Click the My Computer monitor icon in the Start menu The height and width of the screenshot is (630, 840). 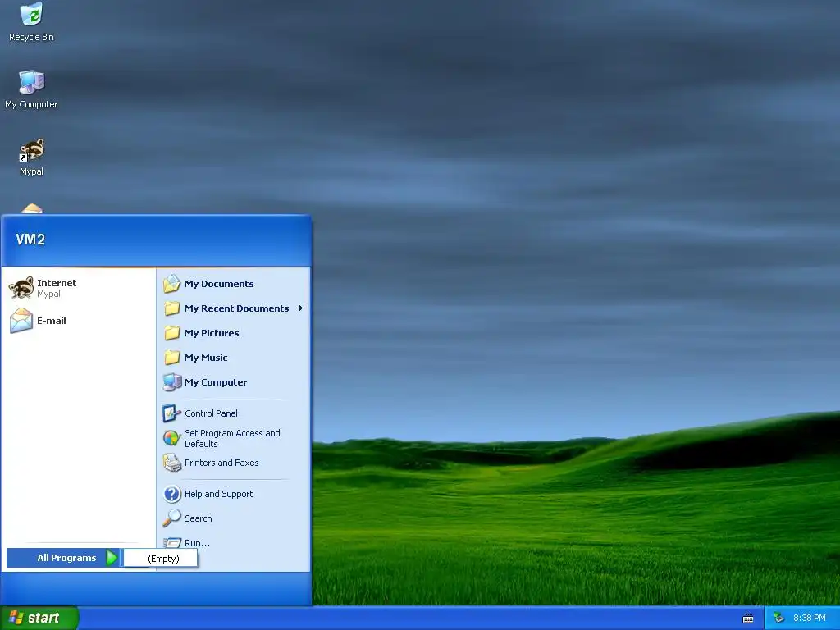point(171,382)
